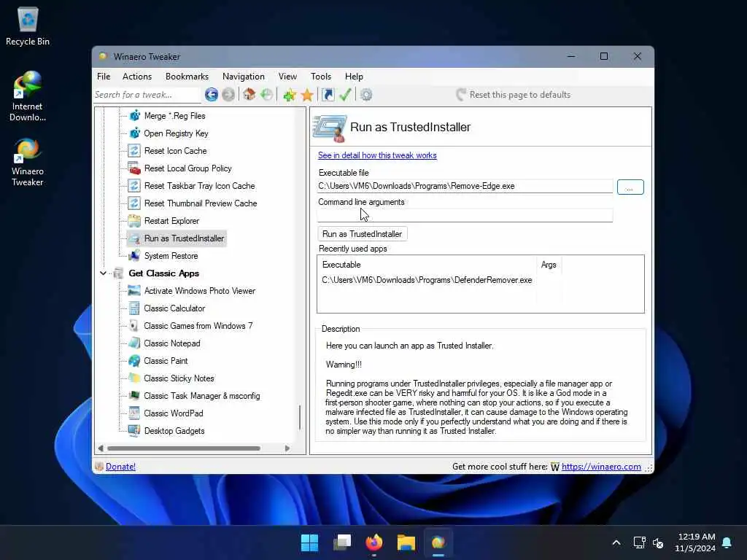The width and height of the screenshot is (747, 560).
Task: Open Task View on the taskbar
Action: [342, 542]
